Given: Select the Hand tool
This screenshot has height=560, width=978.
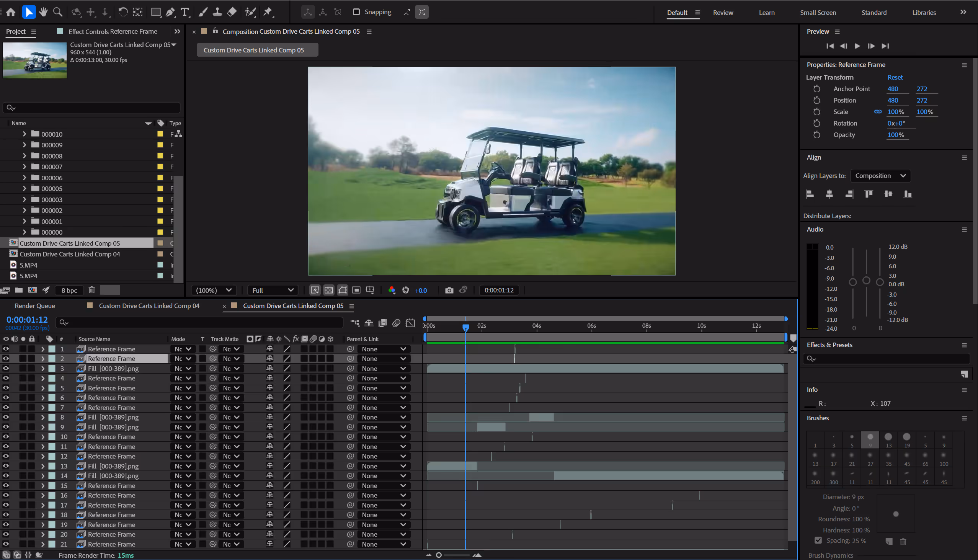Looking at the screenshot, I should (43, 12).
